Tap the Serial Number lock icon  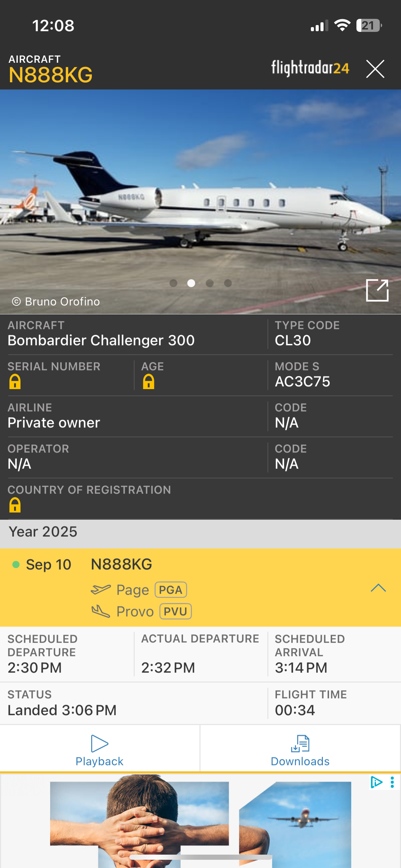15,382
